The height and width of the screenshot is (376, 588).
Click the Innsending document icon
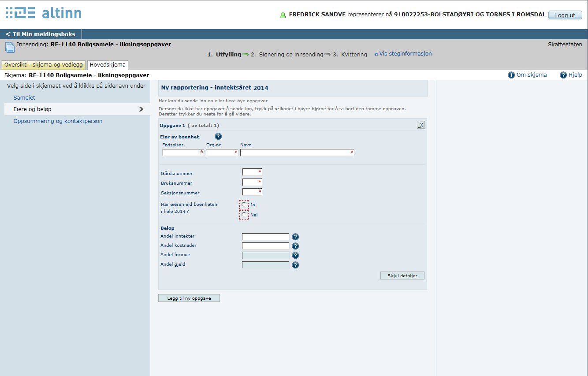tap(10, 47)
